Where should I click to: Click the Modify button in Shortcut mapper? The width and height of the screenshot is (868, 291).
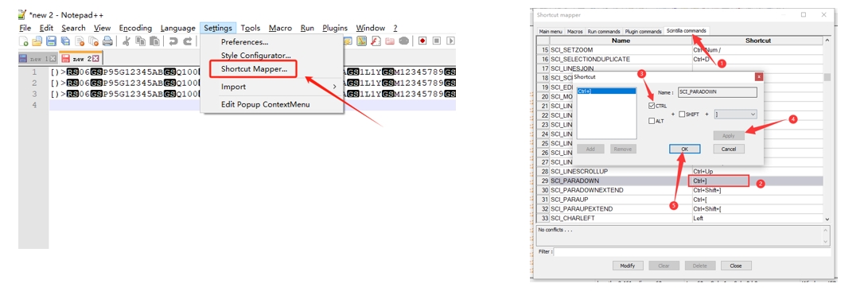pos(627,266)
